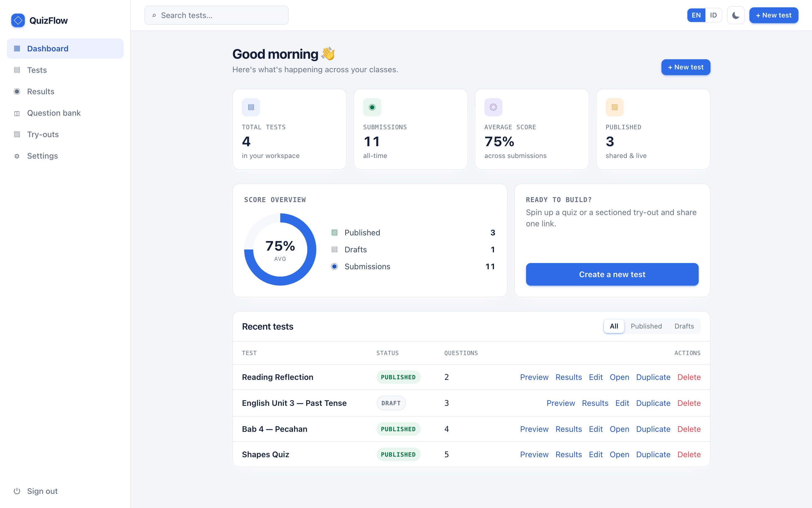Navigate to Try-outs in sidebar
The image size is (812, 508).
[x=65, y=134]
